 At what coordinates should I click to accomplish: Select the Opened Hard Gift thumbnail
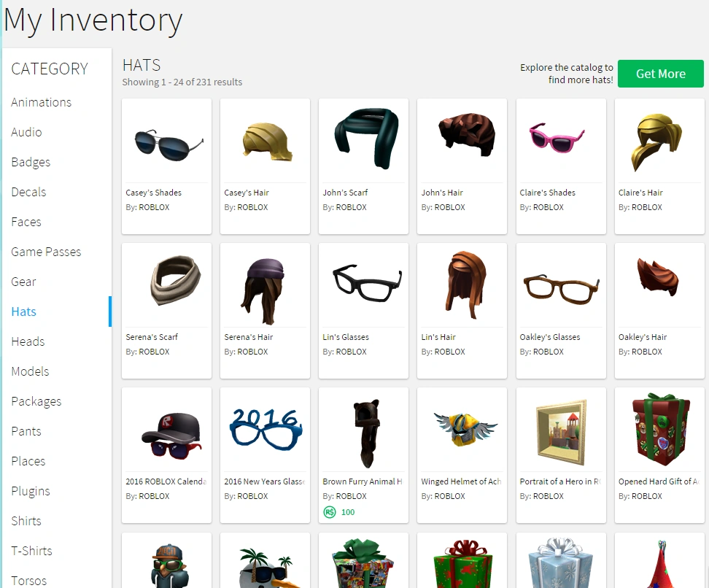(x=659, y=429)
